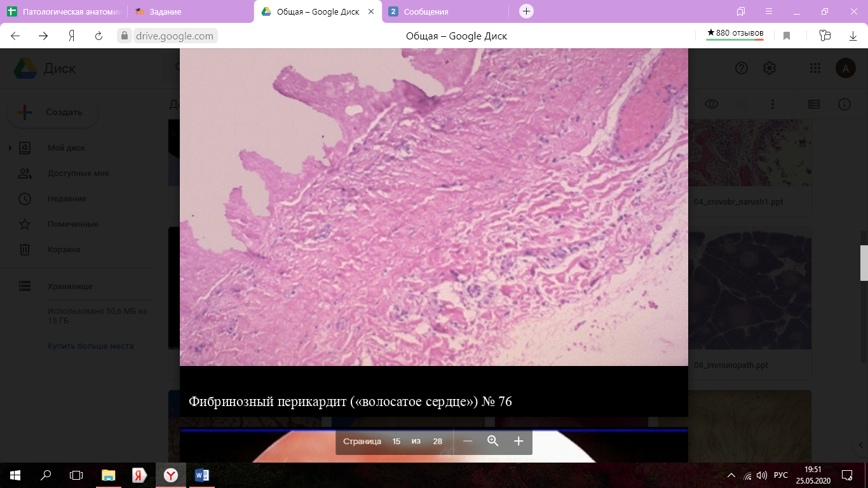868x488 pixels.
Task: Open the Windows Start menu
Action: click(x=15, y=475)
